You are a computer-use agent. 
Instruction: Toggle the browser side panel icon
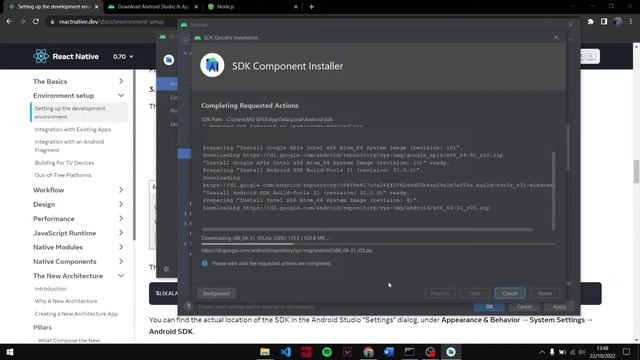[x=604, y=21]
